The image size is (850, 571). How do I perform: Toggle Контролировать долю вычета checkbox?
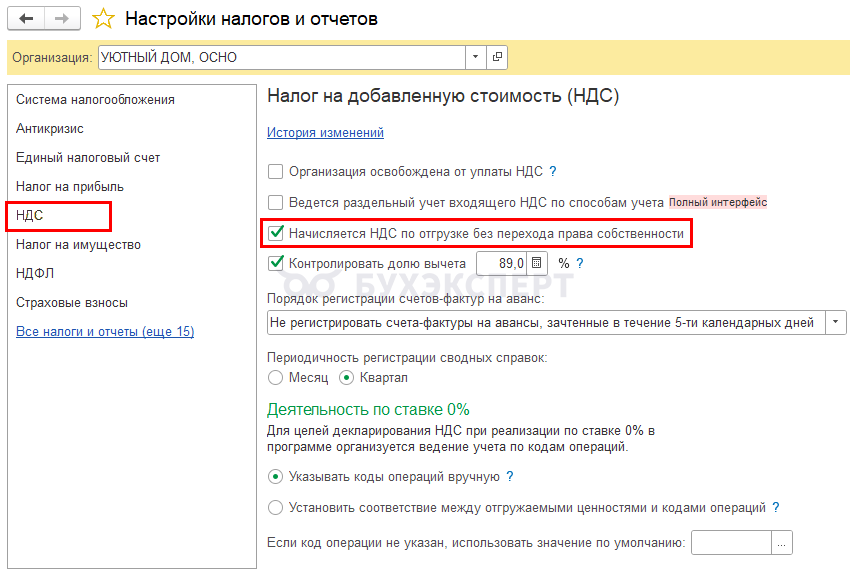point(276,263)
